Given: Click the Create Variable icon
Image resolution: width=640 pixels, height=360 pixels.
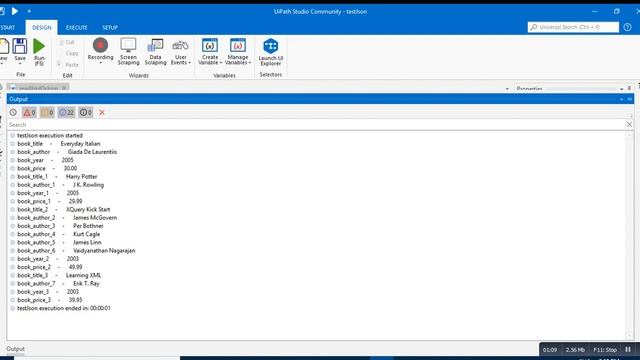Looking at the screenshot, I should (x=210, y=51).
